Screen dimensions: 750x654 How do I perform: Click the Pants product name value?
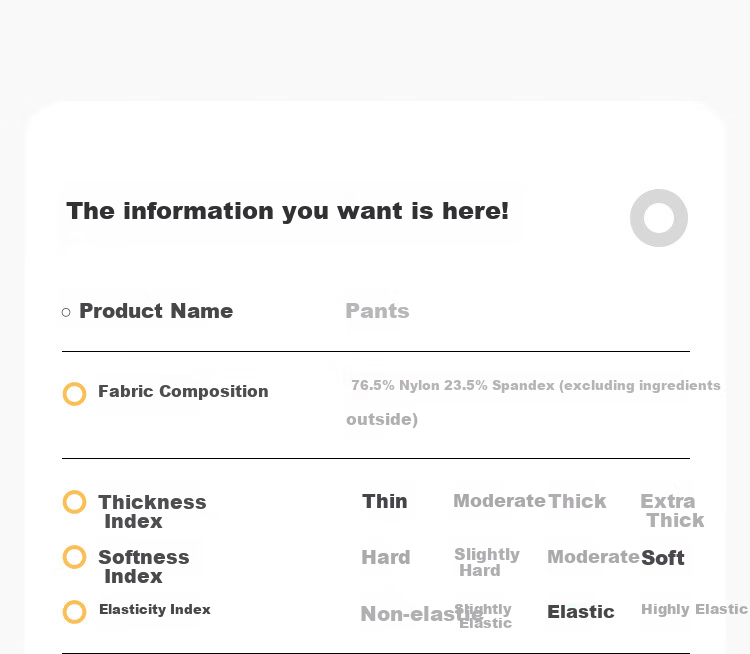tap(377, 311)
